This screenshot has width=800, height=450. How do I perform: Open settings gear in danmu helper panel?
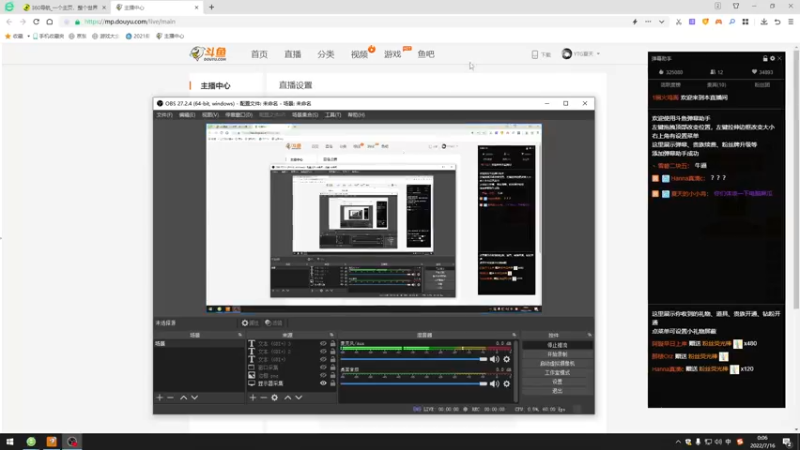click(x=772, y=59)
